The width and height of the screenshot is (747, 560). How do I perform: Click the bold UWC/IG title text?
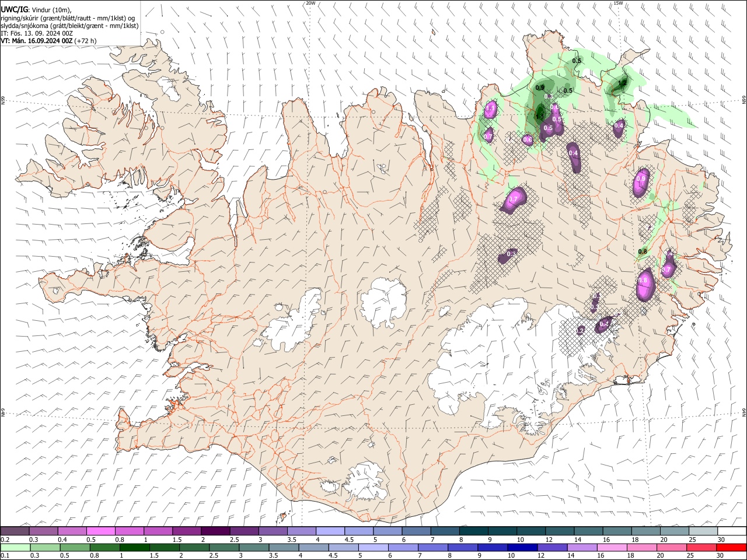coord(13,10)
